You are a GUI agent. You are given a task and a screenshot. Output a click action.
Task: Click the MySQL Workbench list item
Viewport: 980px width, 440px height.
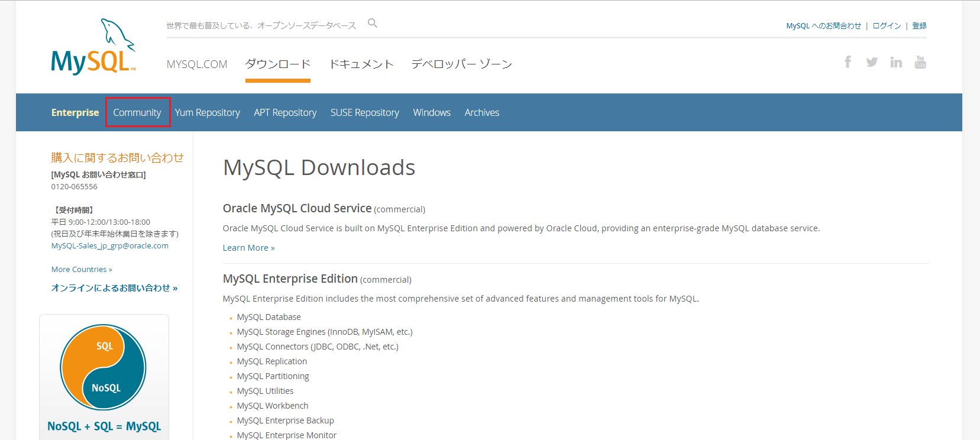[273, 406]
